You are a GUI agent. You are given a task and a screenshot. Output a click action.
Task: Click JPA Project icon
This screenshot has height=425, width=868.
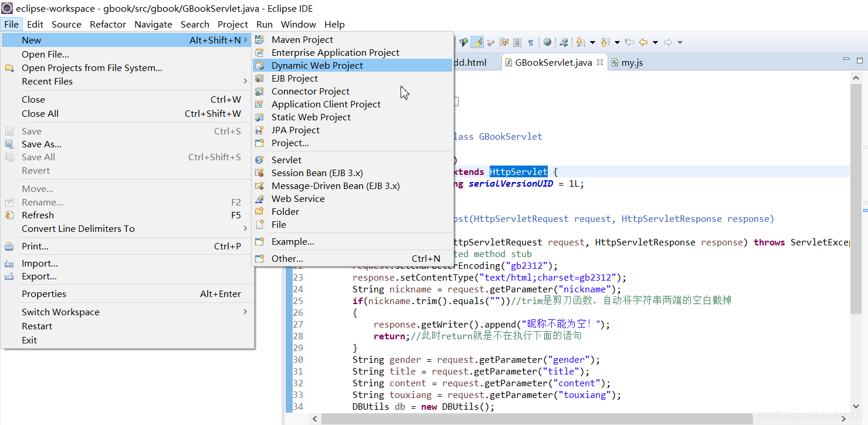pos(260,130)
